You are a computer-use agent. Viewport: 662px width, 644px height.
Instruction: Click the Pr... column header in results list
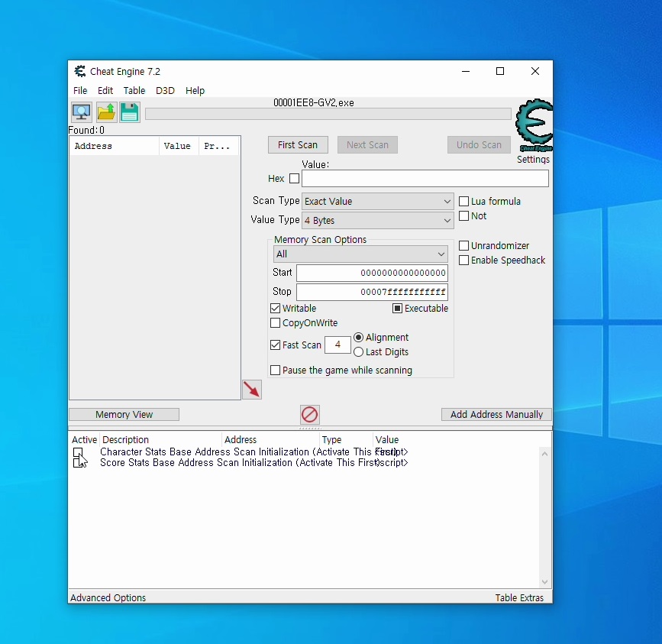point(218,146)
